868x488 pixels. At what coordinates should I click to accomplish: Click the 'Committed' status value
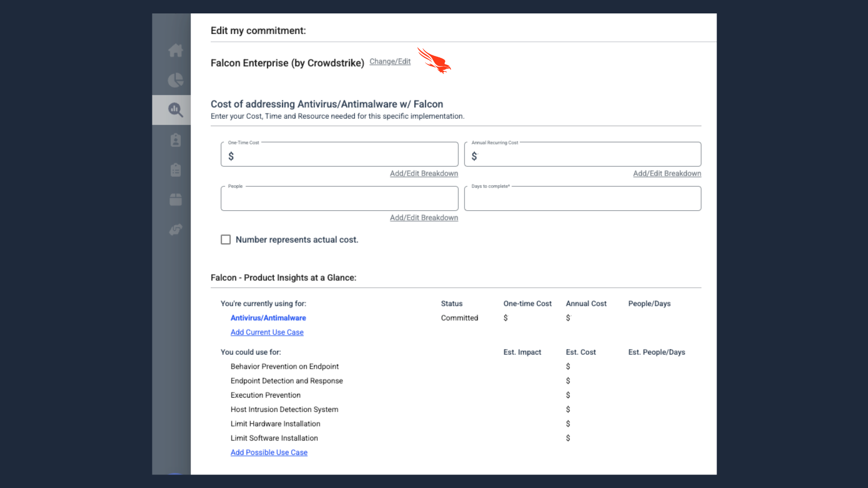[459, 318]
